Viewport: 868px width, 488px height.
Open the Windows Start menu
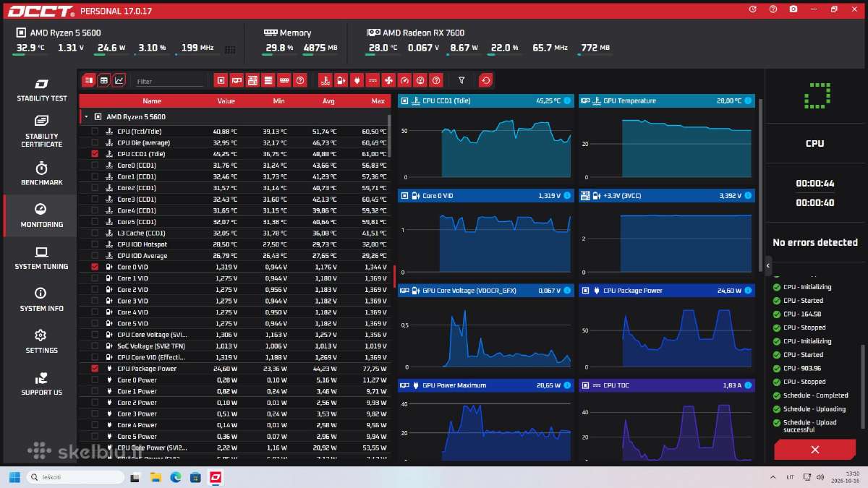[14, 477]
